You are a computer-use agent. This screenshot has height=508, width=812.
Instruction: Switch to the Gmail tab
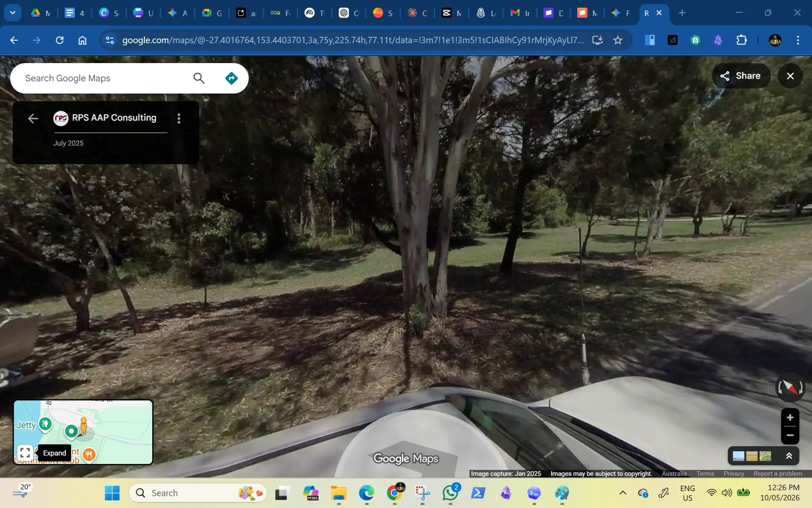[x=520, y=13]
